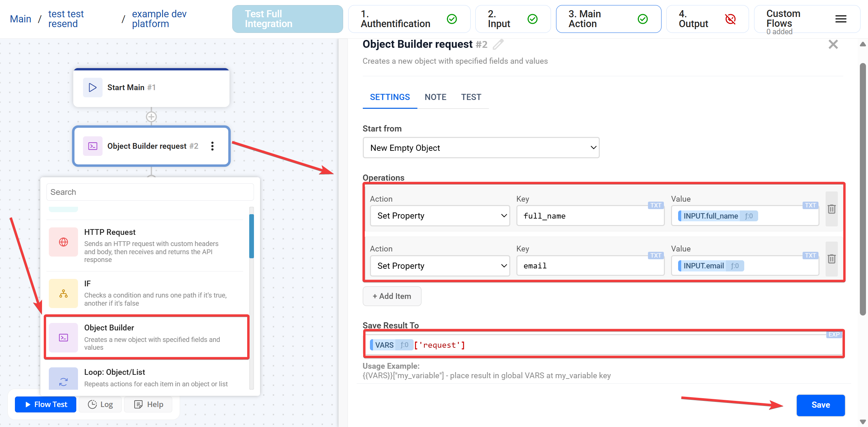This screenshot has width=868, height=427.
Task: Switch to the NOTE tab
Action: pos(435,97)
